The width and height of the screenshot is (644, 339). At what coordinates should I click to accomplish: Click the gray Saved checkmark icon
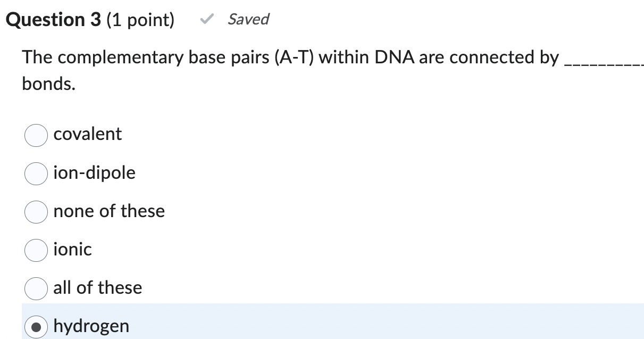tap(206, 19)
